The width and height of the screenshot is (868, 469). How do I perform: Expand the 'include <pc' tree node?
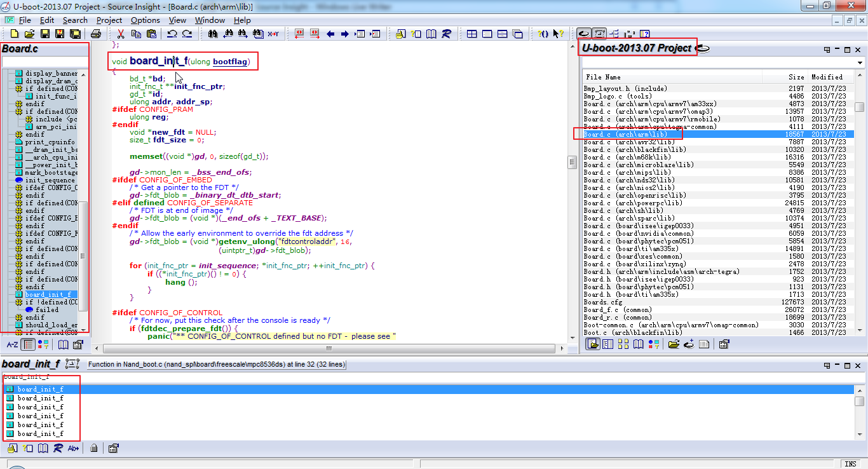click(x=29, y=119)
